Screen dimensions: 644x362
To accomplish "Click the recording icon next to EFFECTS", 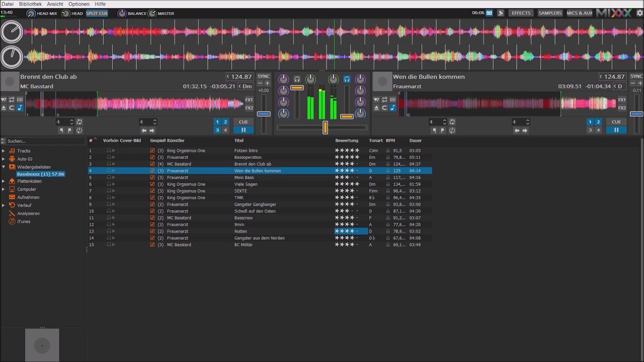I will click(501, 13).
